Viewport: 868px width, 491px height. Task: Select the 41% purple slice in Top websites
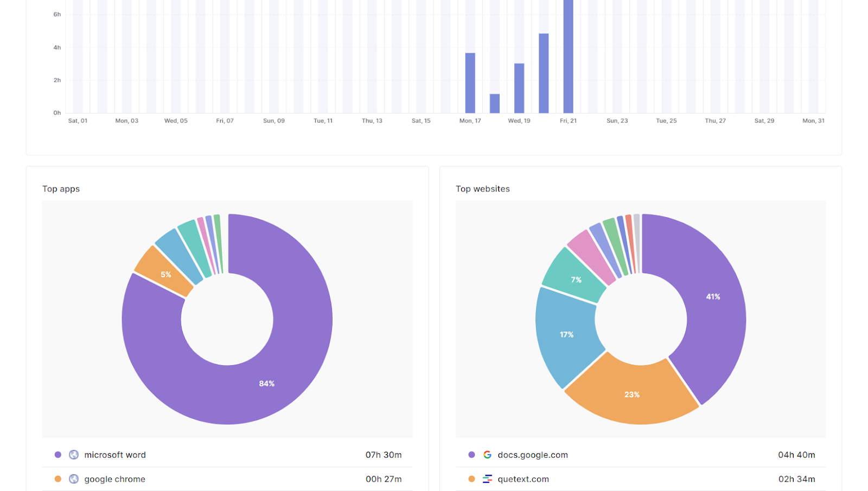(x=713, y=297)
